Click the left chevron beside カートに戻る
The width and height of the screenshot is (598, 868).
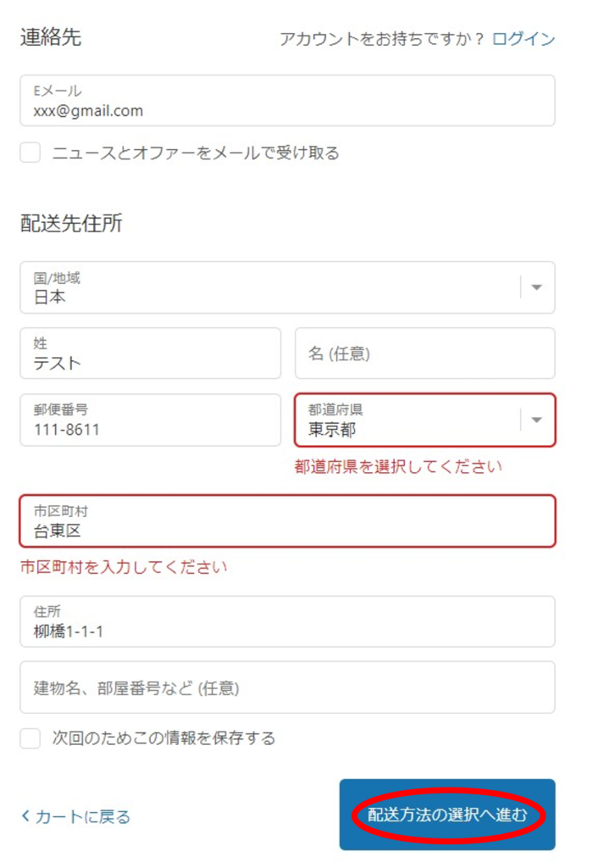pyautogui.click(x=25, y=815)
